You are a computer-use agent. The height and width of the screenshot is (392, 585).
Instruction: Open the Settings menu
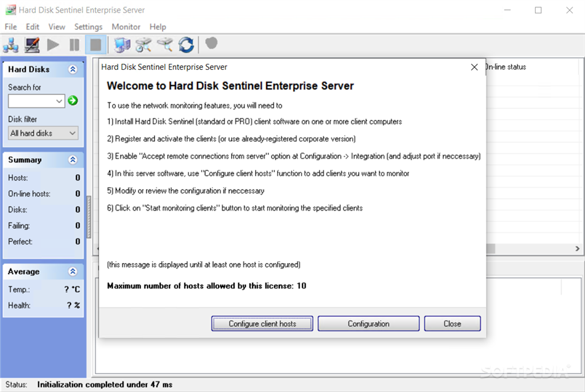(88, 27)
